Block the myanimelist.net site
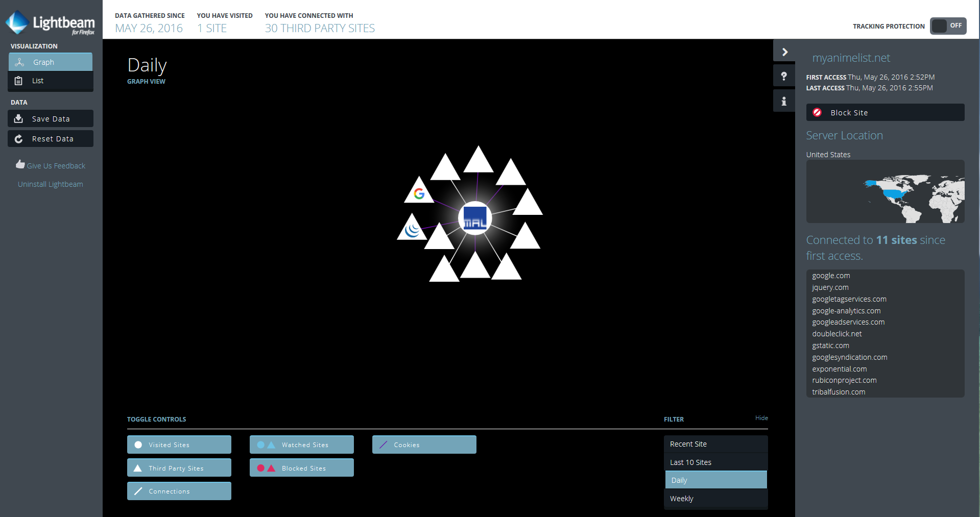980x517 pixels. (x=885, y=113)
